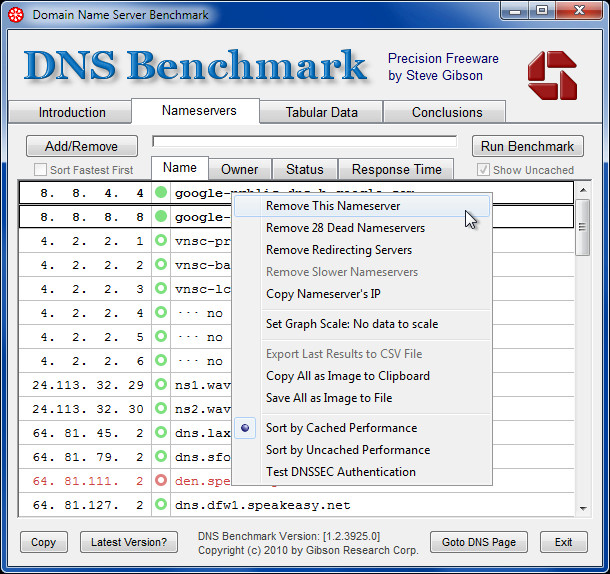Select IP address 8. 8. 8. 8
Image resolution: width=610 pixels, height=574 pixels.
point(92,217)
